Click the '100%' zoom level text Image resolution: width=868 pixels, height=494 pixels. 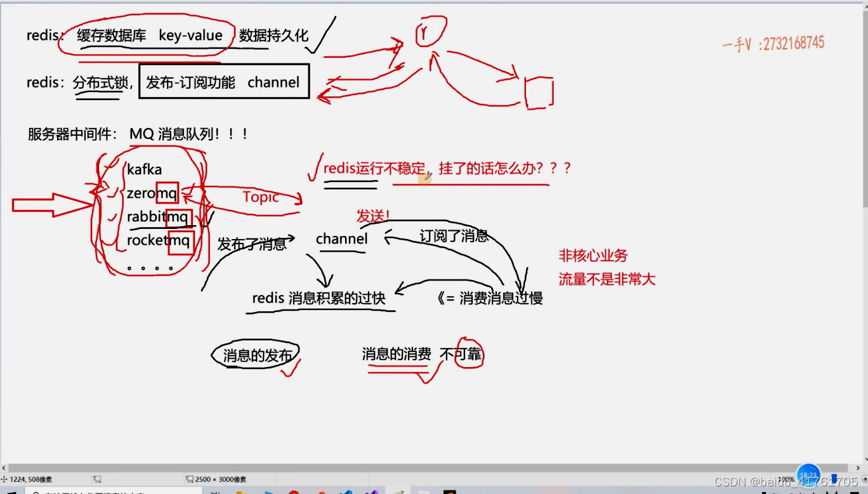[786, 479]
